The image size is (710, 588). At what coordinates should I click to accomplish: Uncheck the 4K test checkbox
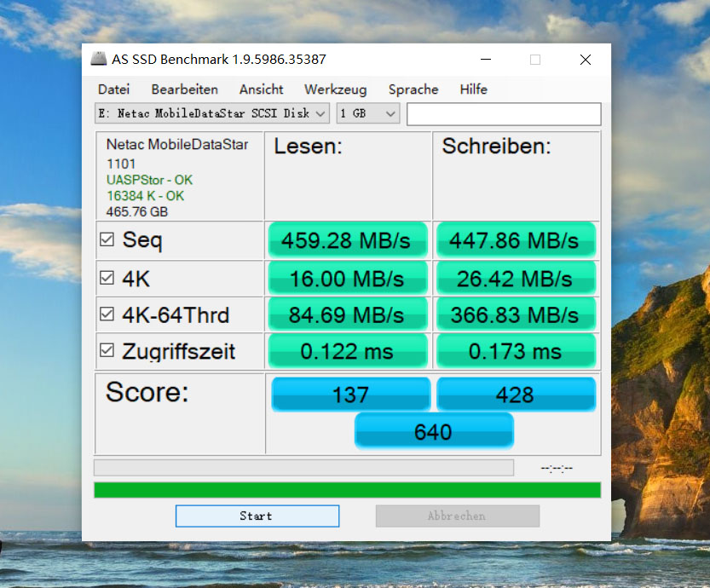click(x=107, y=278)
